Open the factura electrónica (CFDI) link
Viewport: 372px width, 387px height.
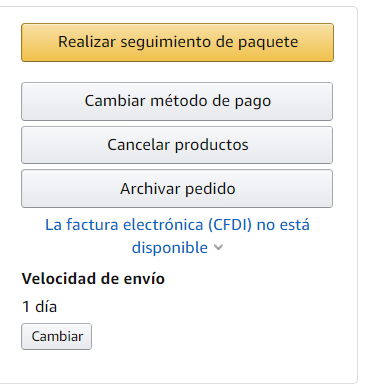coord(177,236)
